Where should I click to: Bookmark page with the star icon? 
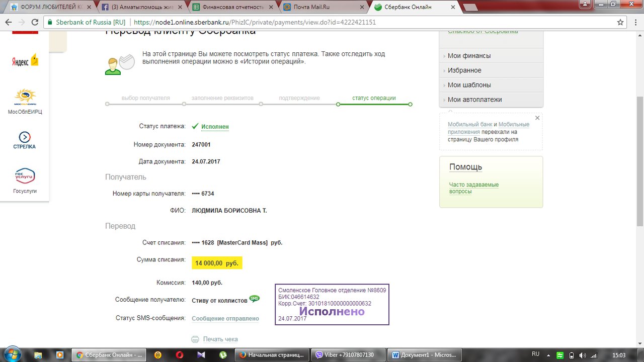pyautogui.click(x=620, y=22)
